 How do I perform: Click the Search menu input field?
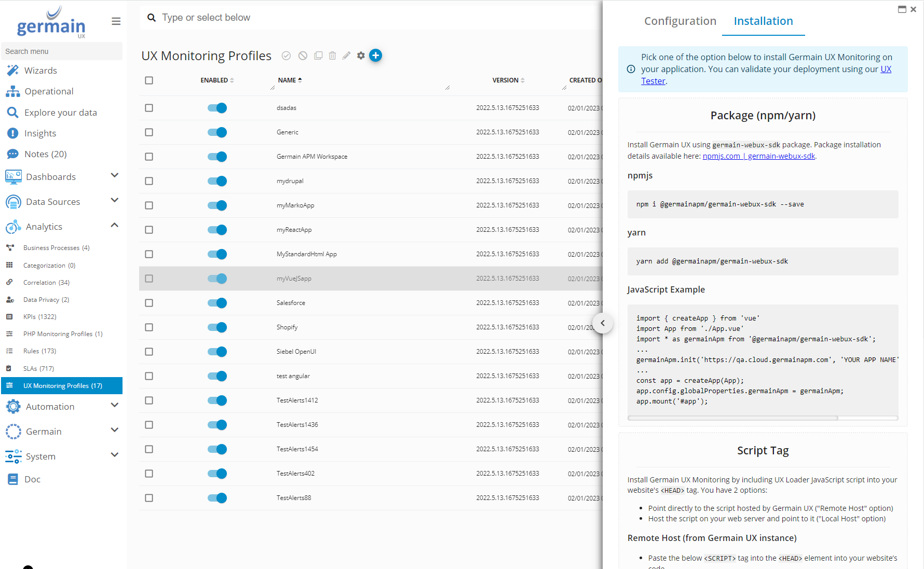tap(62, 51)
